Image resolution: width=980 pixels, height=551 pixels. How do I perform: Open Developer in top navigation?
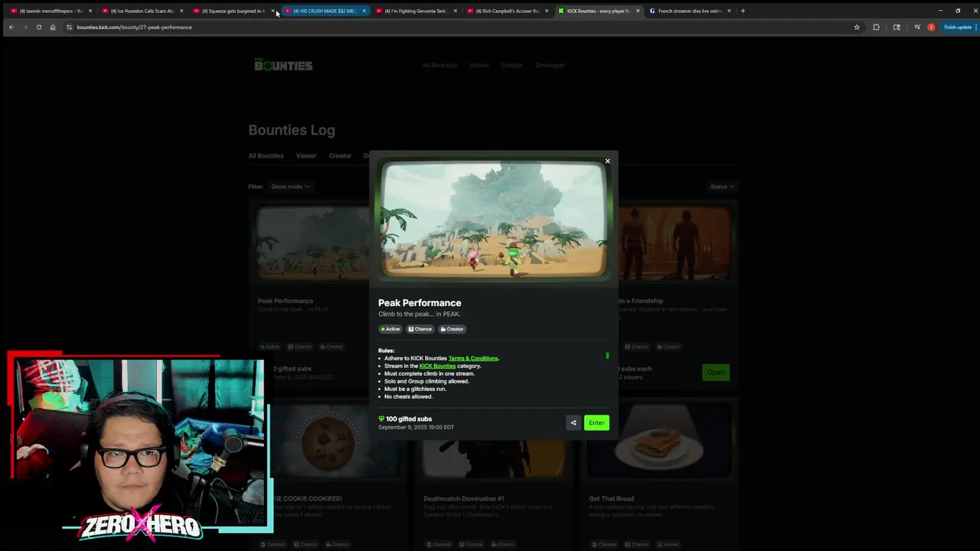[550, 65]
